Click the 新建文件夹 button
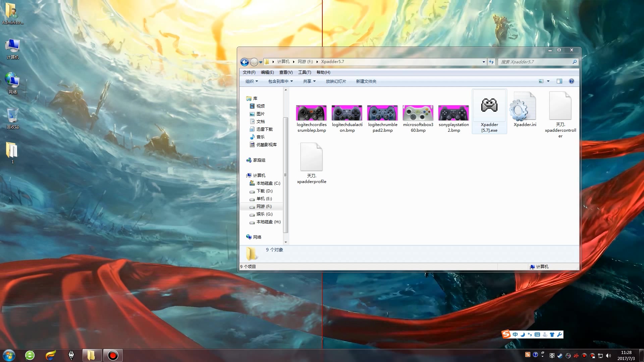The image size is (644, 362). (x=366, y=81)
